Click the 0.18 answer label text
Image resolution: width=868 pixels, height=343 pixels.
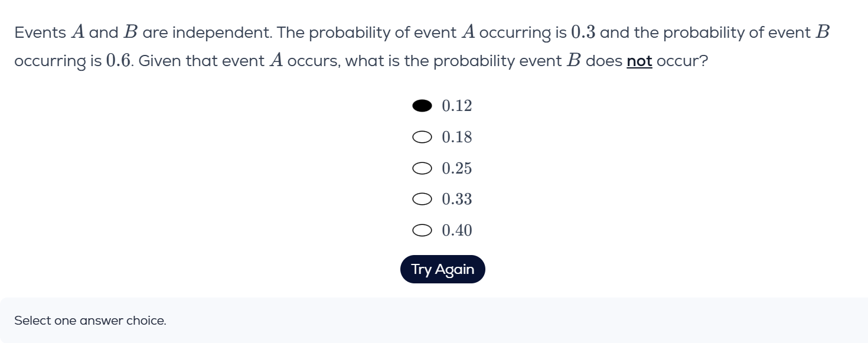pos(457,138)
